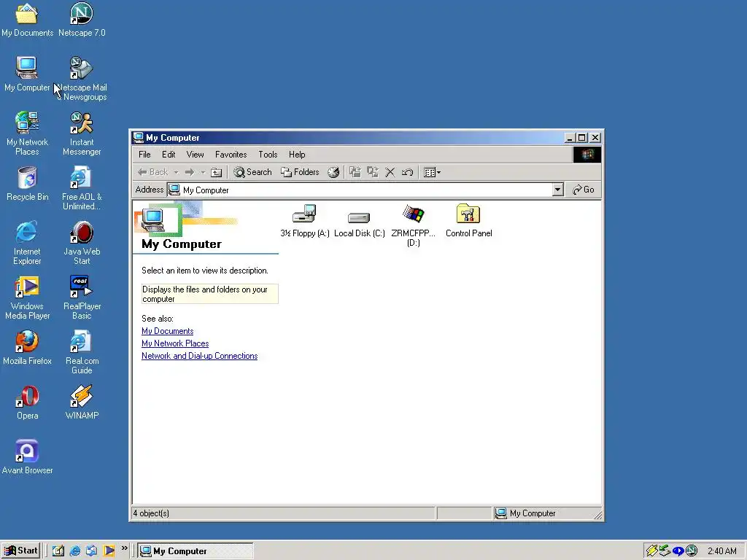
Task: Expand the Quick Launch overflow chevron
Action: click(124, 548)
